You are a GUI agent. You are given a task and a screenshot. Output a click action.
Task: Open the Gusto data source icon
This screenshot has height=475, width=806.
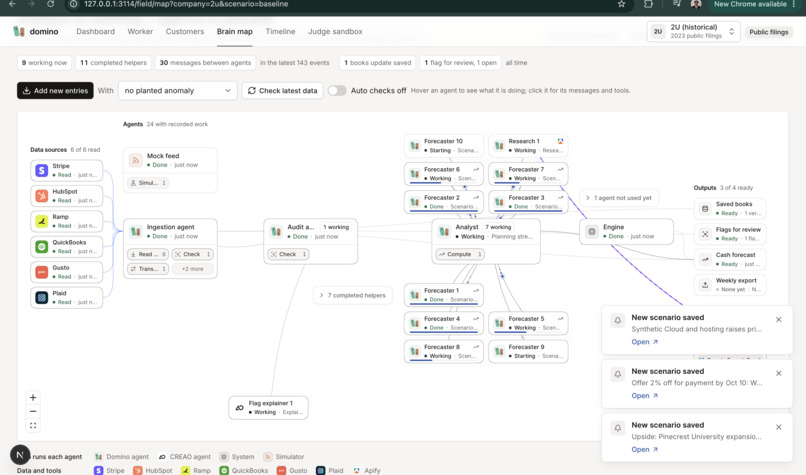[x=42, y=272]
